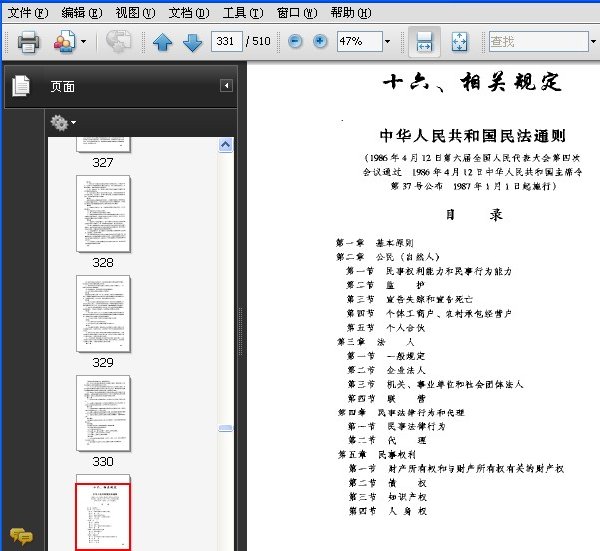Click the contents line 第一章 基本原则
600x551 pixels.
374,243
